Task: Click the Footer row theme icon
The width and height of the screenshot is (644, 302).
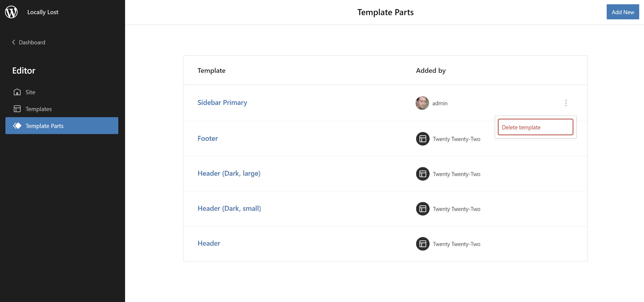Action: (423, 139)
